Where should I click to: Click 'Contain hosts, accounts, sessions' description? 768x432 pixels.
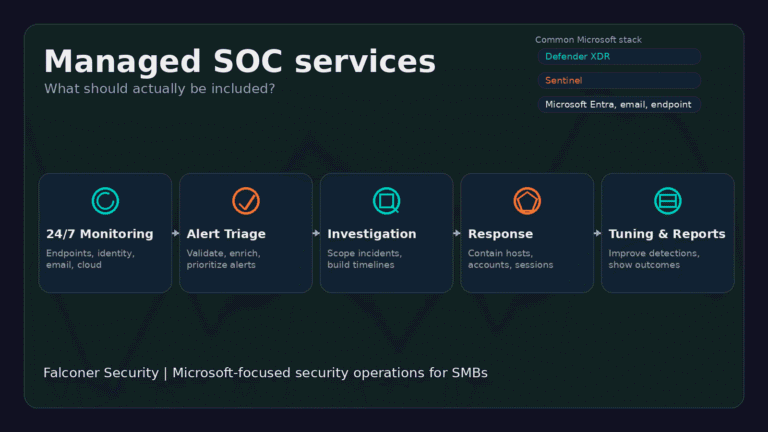click(510, 259)
